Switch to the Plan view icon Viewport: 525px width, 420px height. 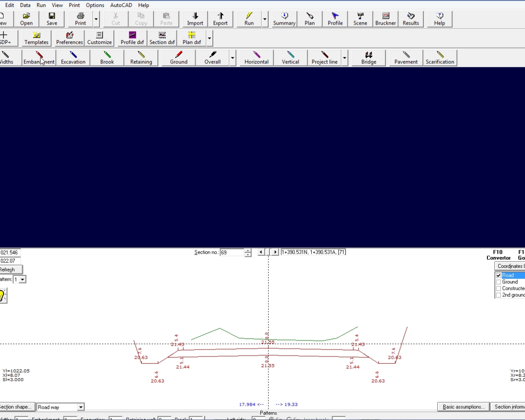coord(310,19)
